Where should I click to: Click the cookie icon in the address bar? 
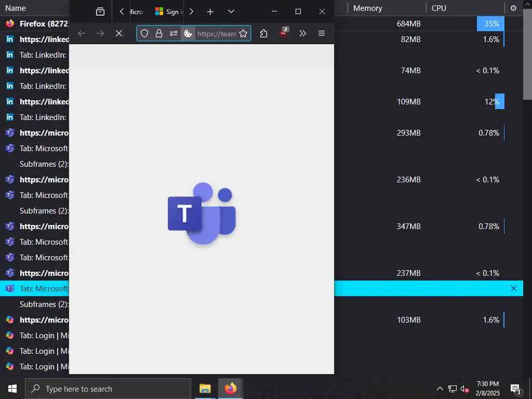[x=188, y=33]
